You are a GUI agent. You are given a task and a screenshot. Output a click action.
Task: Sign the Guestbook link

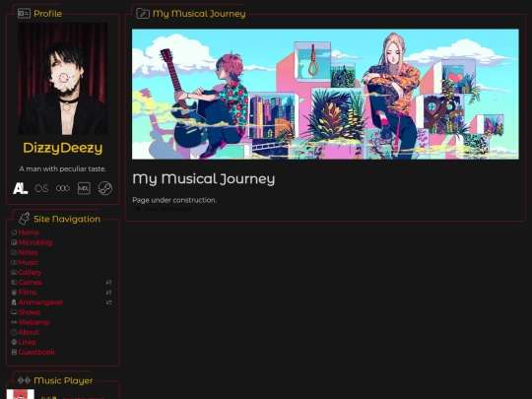tap(36, 352)
